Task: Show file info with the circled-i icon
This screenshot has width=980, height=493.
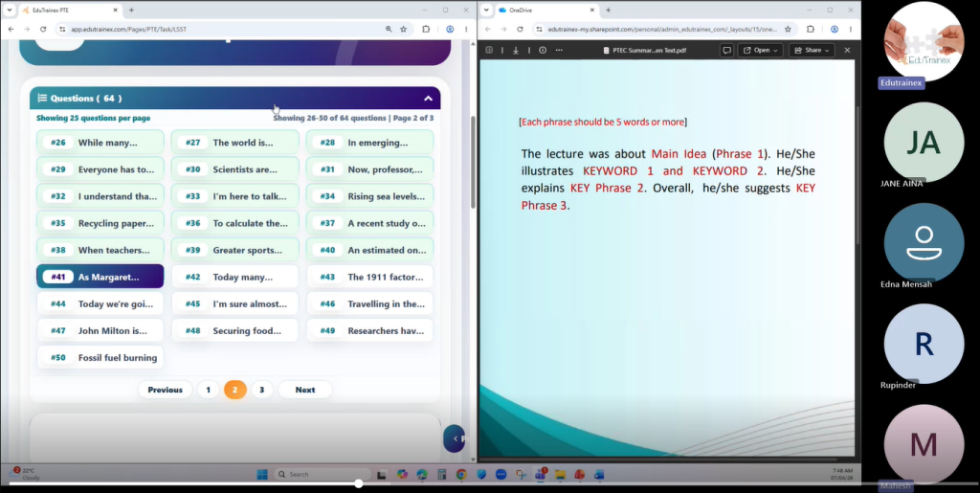Action: coord(543,50)
